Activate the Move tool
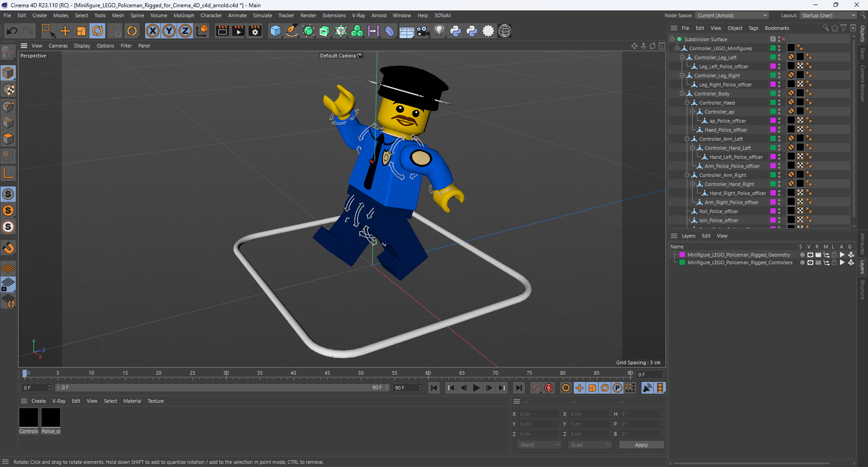 (65, 31)
